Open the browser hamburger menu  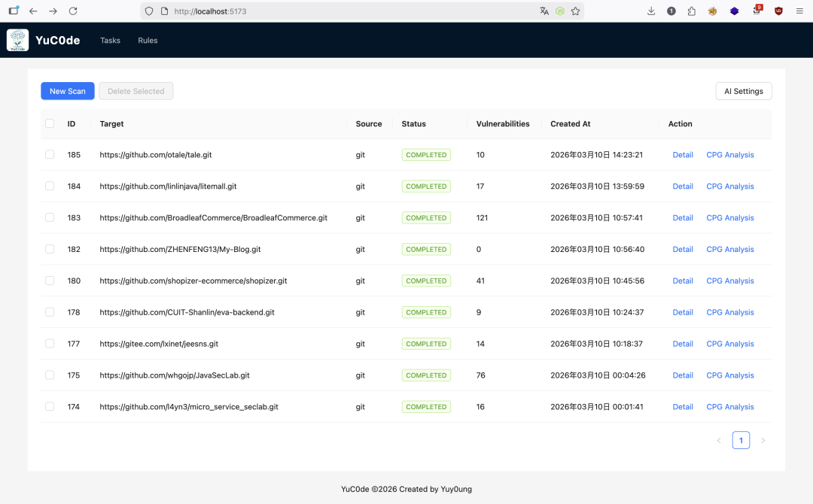coord(799,11)
